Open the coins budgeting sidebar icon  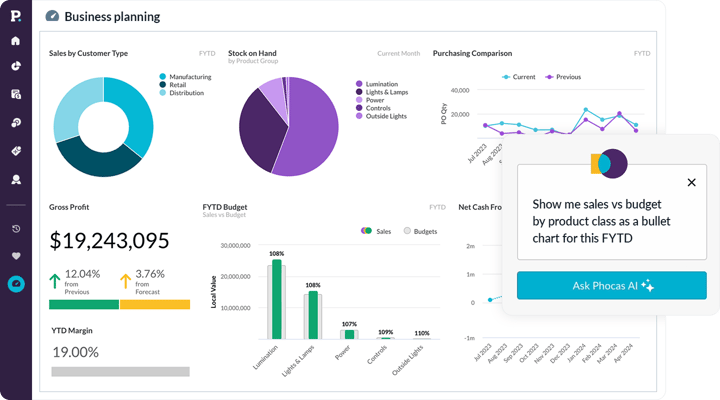[16, 123]
